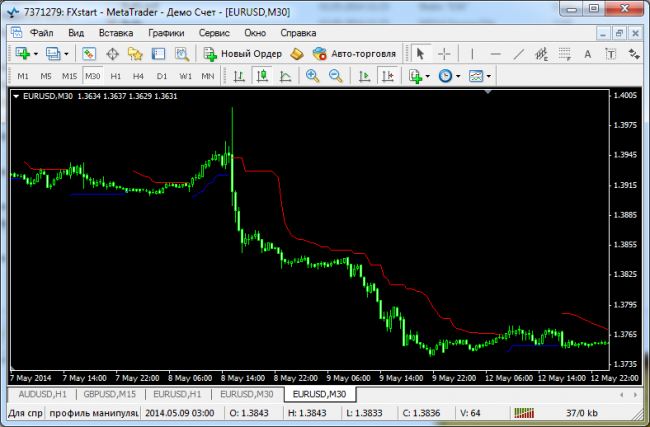Viewport: 650px width, 427px height.
Task: Click the New Order button
Action: (244, 53)
